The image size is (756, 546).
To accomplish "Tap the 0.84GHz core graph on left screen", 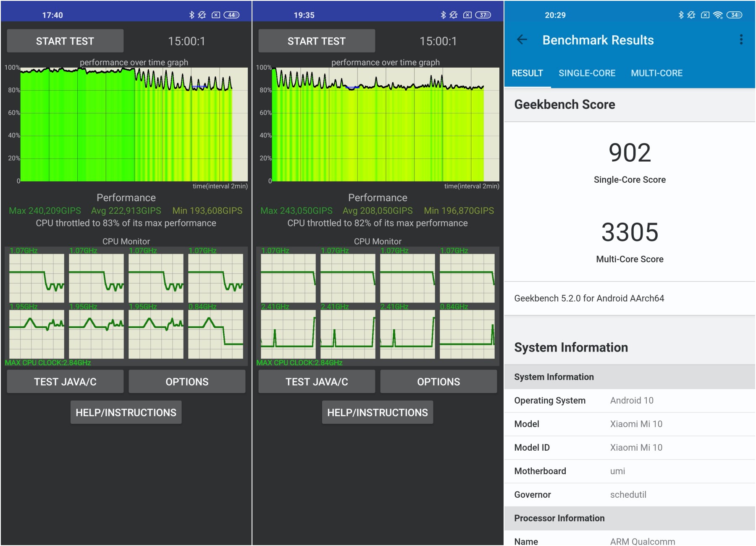I will (x=215, y=334).
